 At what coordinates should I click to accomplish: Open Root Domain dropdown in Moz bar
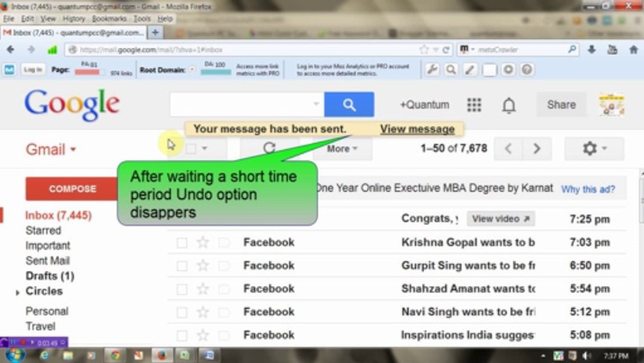pyautogui.click(x=192, y=70)
